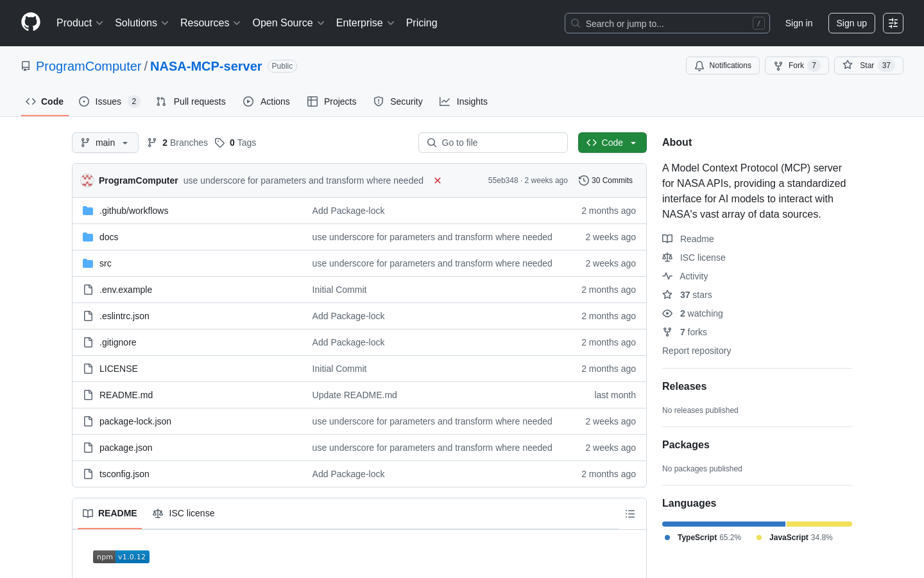Focus the Search or jump to field
The height and width of the screenshot is (578, 924).
(667, 23)
